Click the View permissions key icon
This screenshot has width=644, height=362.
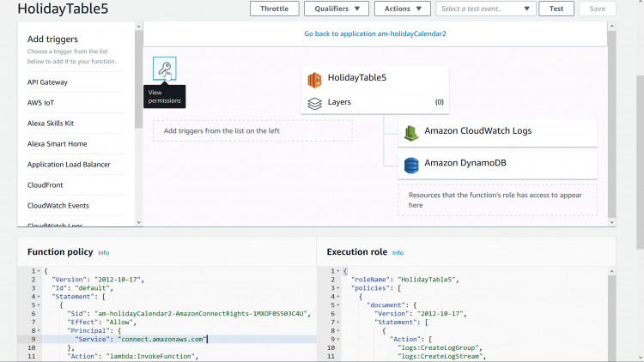[164, 69]
